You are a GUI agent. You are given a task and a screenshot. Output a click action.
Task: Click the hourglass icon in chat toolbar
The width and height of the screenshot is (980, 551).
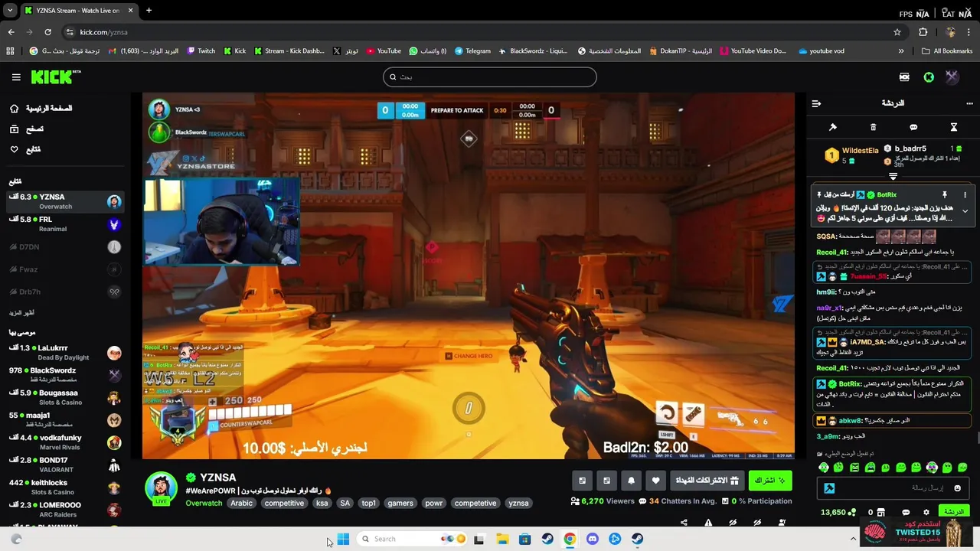pyautogui.click(x=954, y=127)
